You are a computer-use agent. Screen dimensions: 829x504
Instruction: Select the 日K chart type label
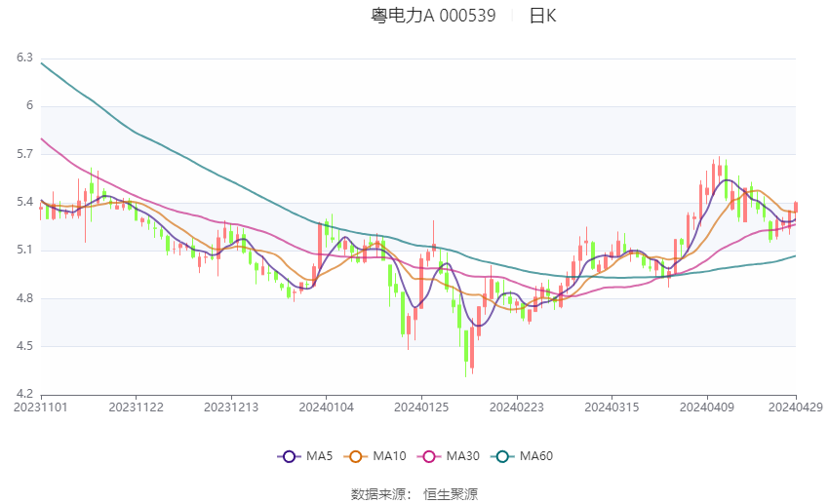pos(543,16)
